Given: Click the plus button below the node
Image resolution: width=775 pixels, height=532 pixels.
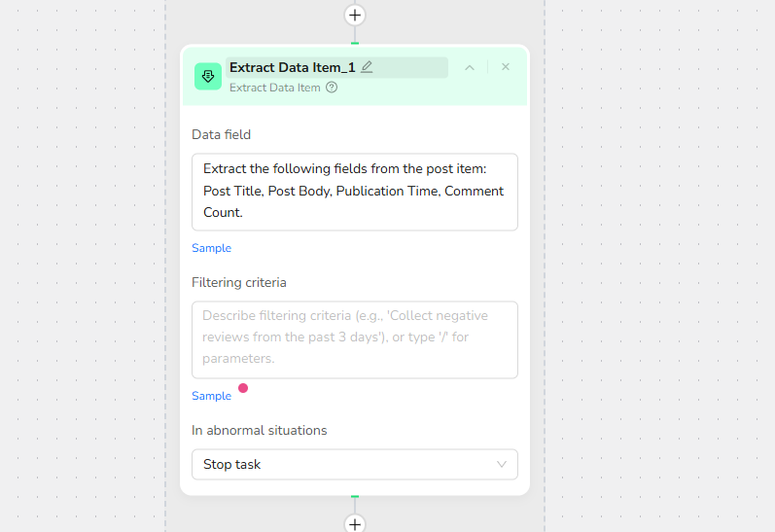Looking at the screenshot, I should point(355,524).
